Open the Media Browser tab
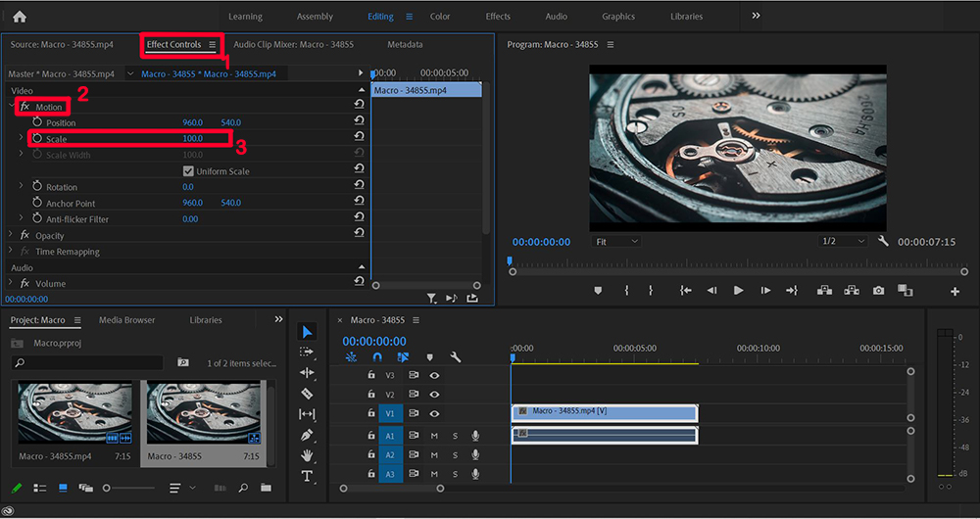Image resolution: width=980 pixels, height=519 pixels. [x=126, y=320]
